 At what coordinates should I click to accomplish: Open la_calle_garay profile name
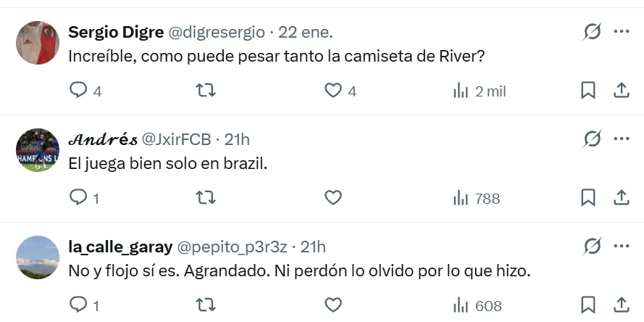click(x=120, y=247)
